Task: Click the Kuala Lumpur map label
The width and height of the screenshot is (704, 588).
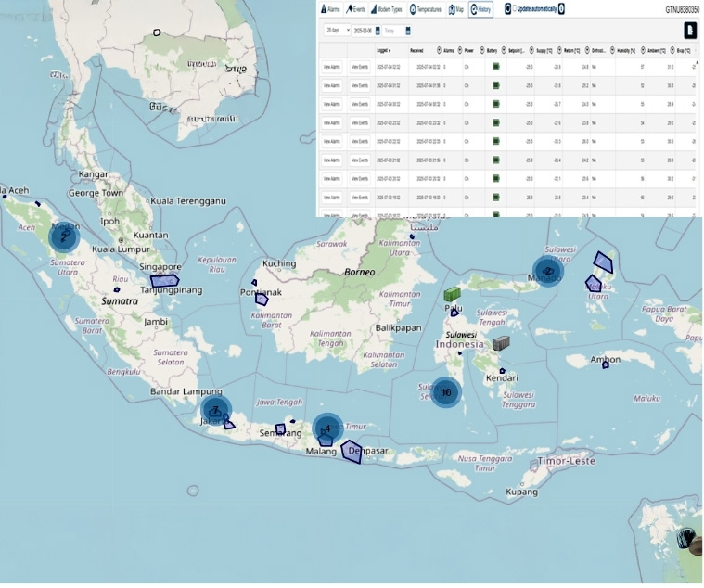Action: [121, 249]
